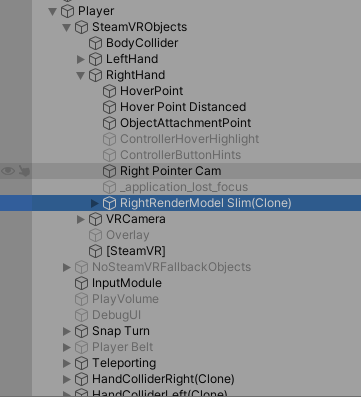Screen dimensions: 361x397
Task: Click the HoverPoint cube icon
Action: coord(109,91)
